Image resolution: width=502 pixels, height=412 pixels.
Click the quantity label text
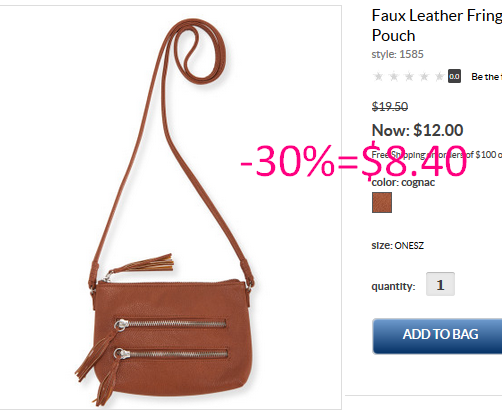tap(393, 286)
